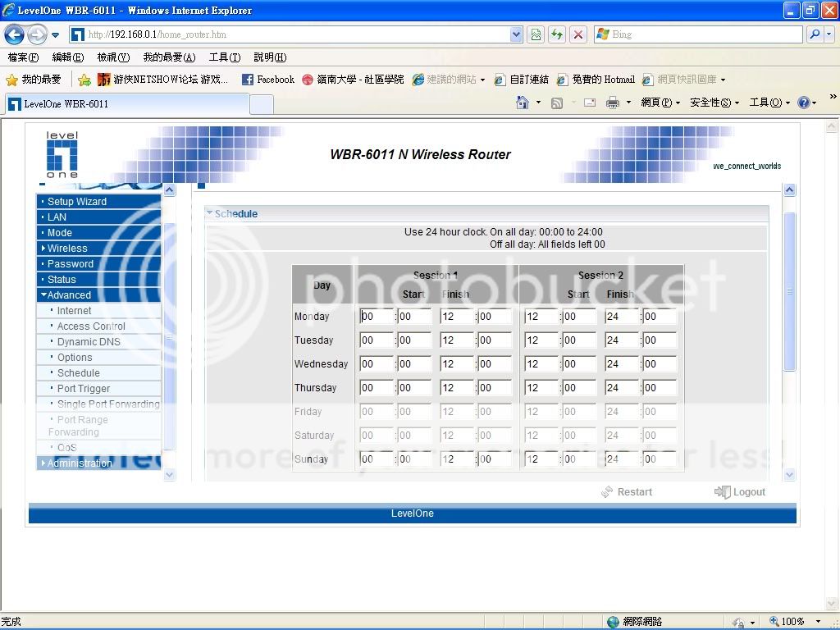Click the Home page house icon

click(x=523, y=103)
